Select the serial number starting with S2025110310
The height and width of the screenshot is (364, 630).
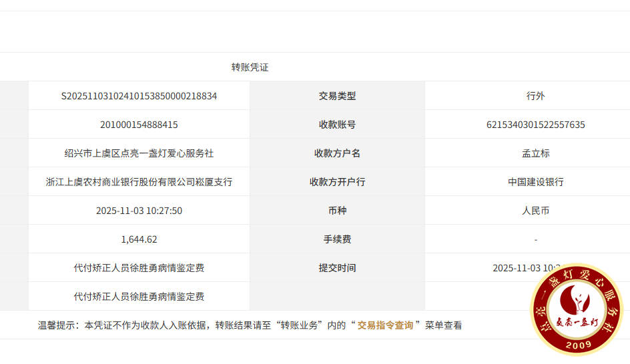tap(139, 96)
